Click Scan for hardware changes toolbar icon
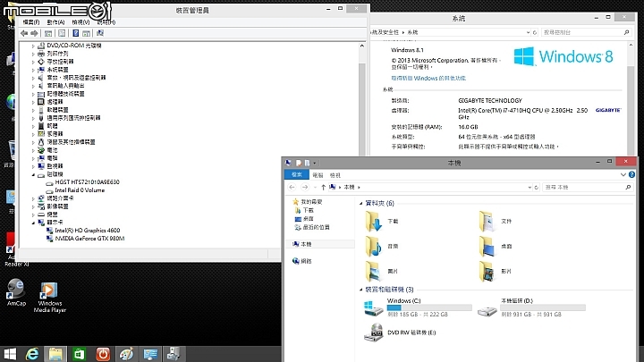This screenshot has height=362, width=644. [100, 33]
